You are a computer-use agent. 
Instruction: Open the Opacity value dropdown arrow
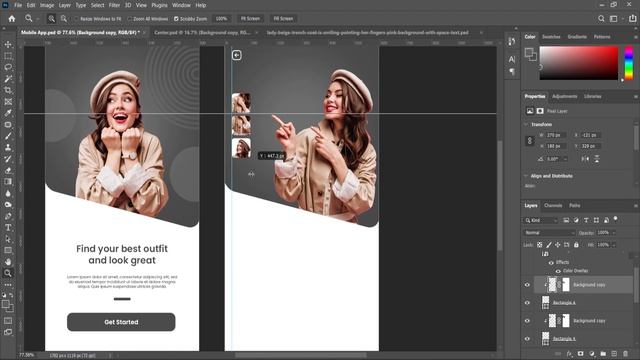click(x=613, y=233)
